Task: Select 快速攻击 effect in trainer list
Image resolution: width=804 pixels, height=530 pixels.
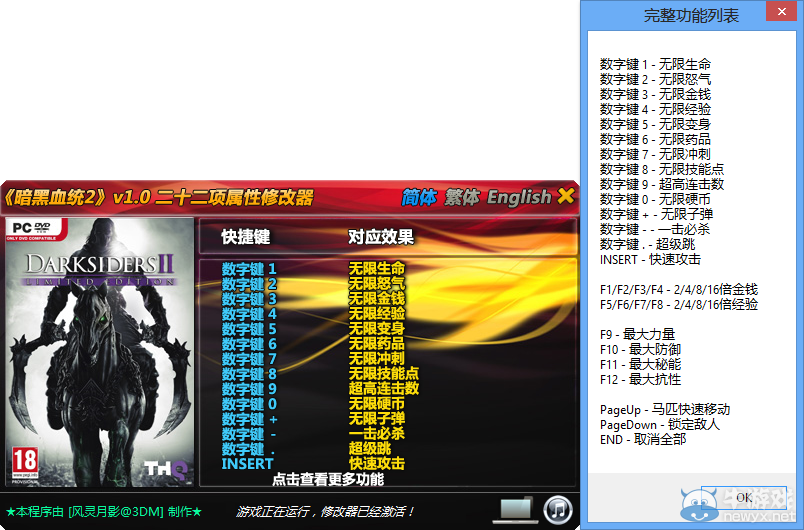Action: 377,463
